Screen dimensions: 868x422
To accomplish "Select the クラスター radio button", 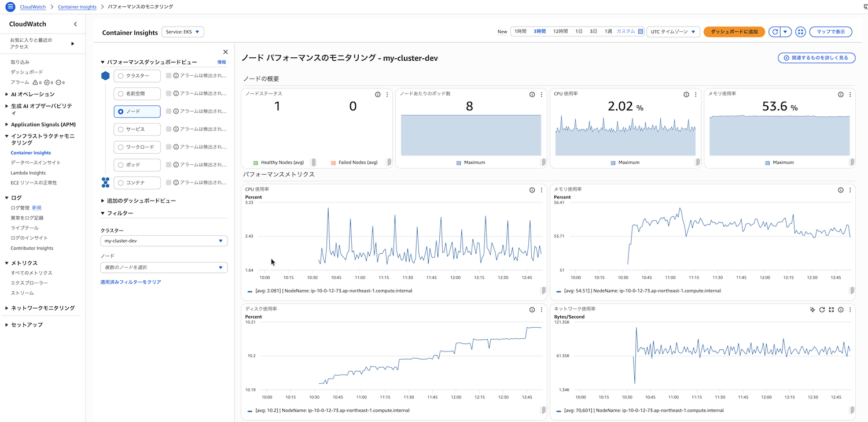I will tap(121, 76).
